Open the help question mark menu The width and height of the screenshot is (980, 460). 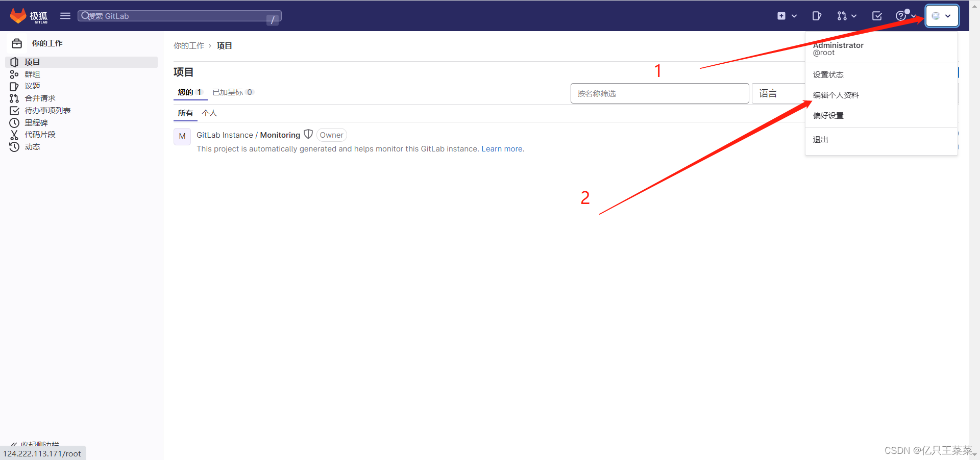tap(905, 16)
